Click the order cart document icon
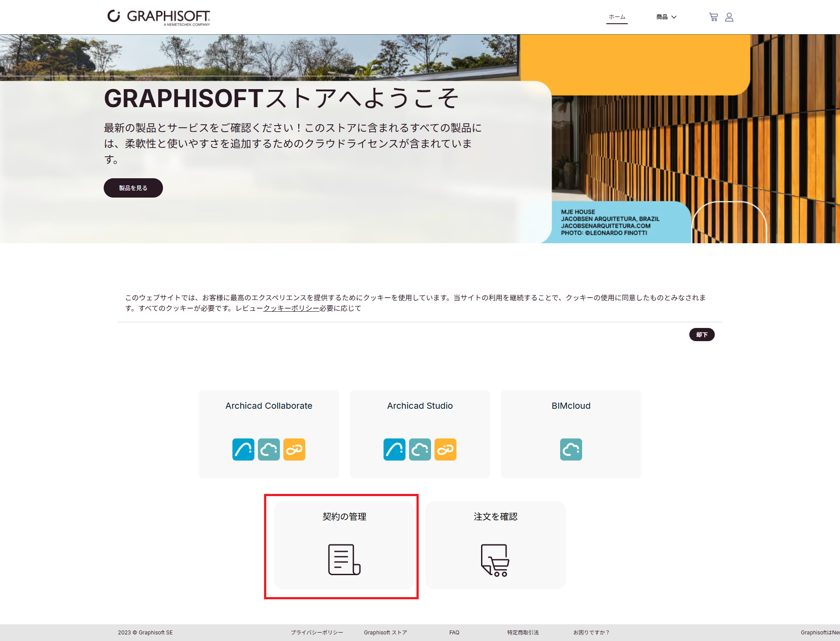 coord(495,560)
